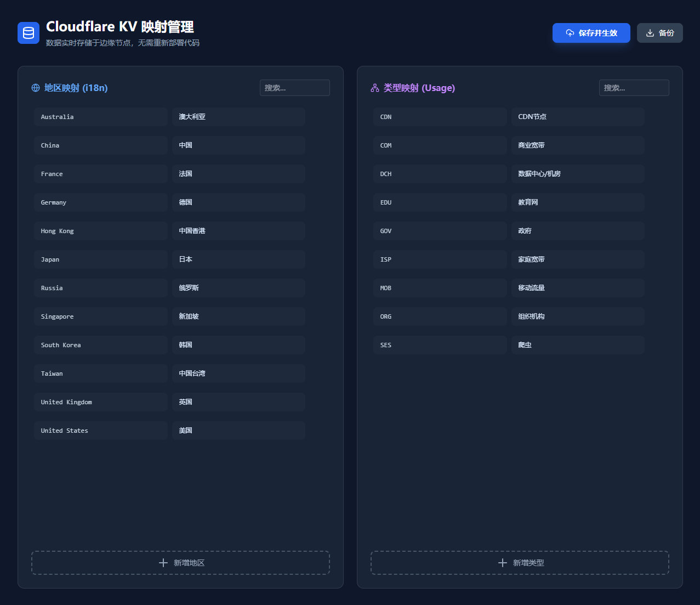Click the hierarchy icon beside 类型映射
This screenshot has width=700, height=605.
click(375, 88)
